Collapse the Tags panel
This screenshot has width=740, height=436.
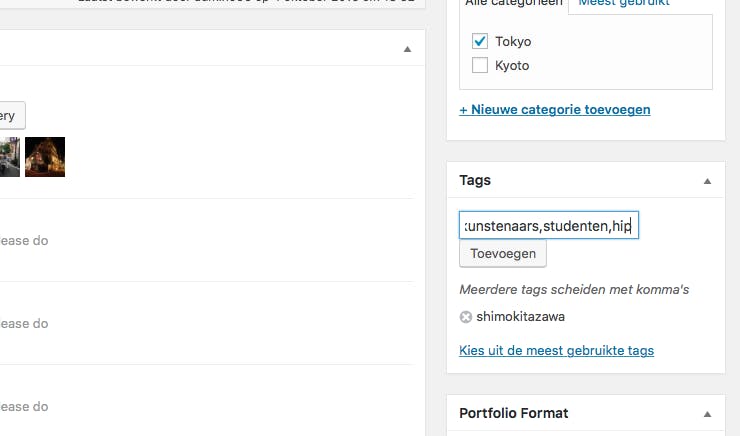pyautogui.click(x=707, y=181)
